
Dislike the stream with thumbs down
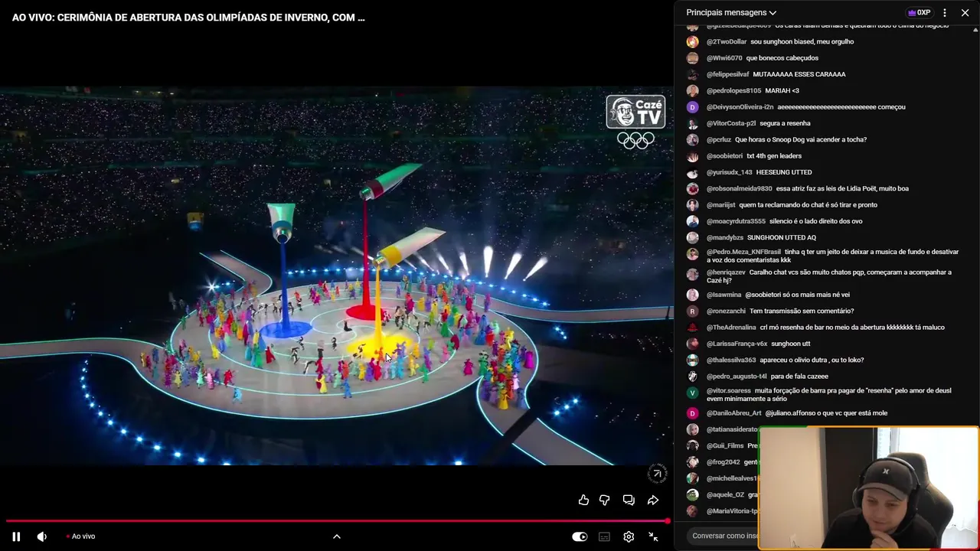(x=605, y=500)
